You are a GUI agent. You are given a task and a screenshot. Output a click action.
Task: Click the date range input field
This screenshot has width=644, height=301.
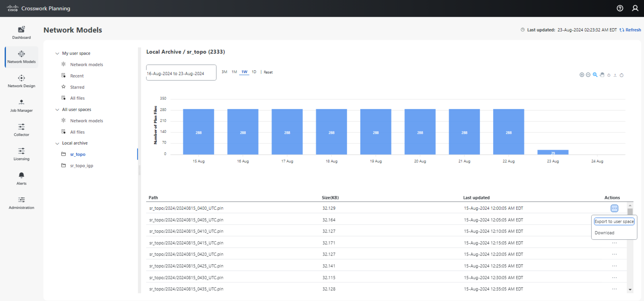click(x=181, y=73)
